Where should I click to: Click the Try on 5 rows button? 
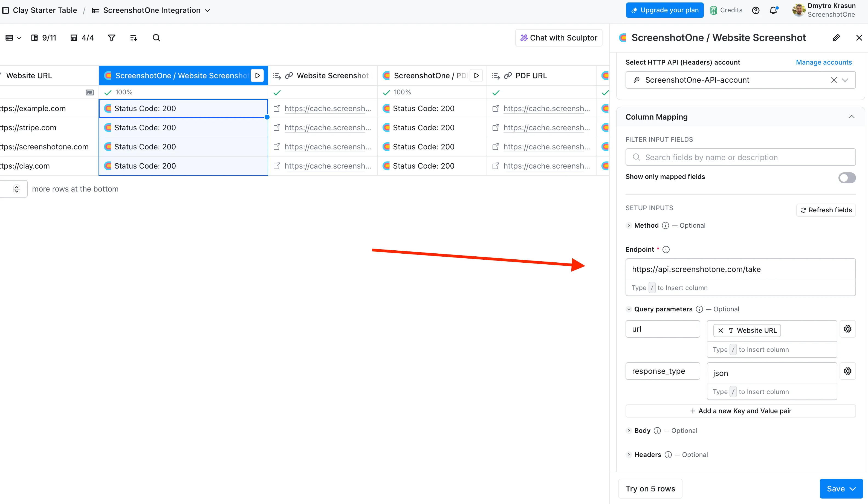tap(650, 488)
